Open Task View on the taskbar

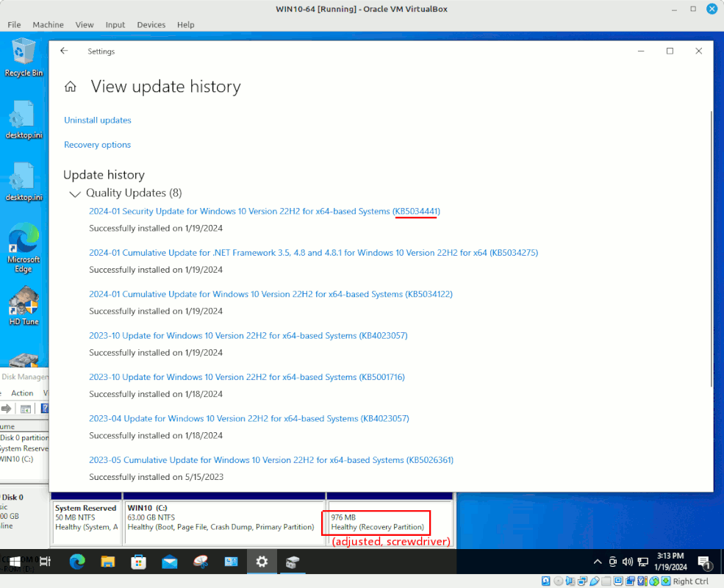pos(46,562)
